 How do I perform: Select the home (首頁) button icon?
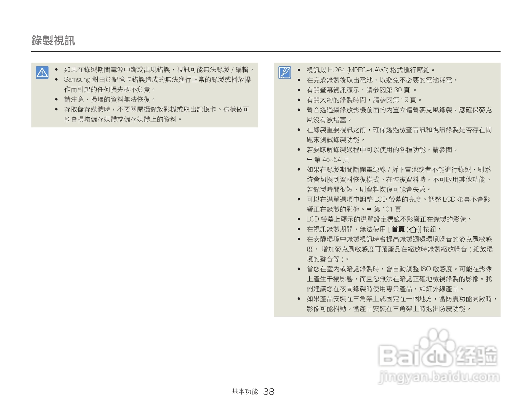coord(414,229)
